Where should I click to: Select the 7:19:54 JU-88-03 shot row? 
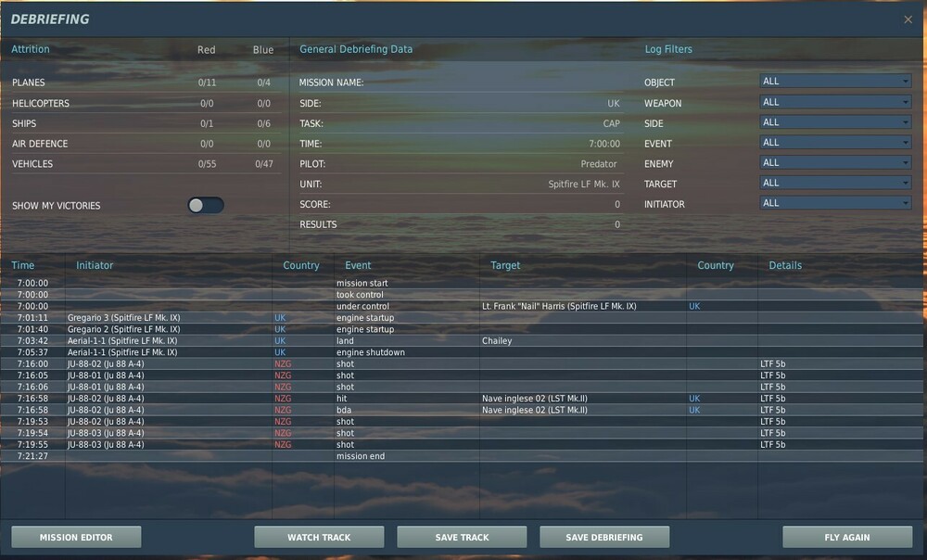click(x=461, y=433)
